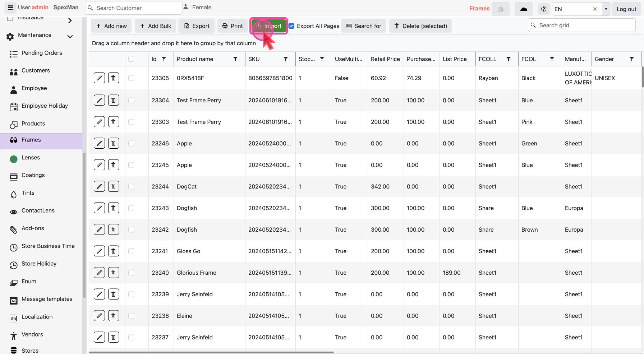Open the help question mark icon
Screen dimensions: 644x362
click(x=544, y=9)
